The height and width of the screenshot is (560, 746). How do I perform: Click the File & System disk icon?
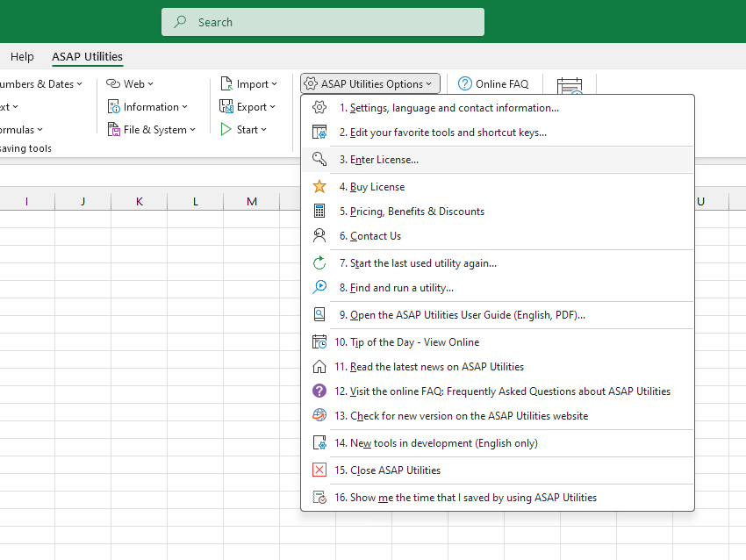[114, 129]
